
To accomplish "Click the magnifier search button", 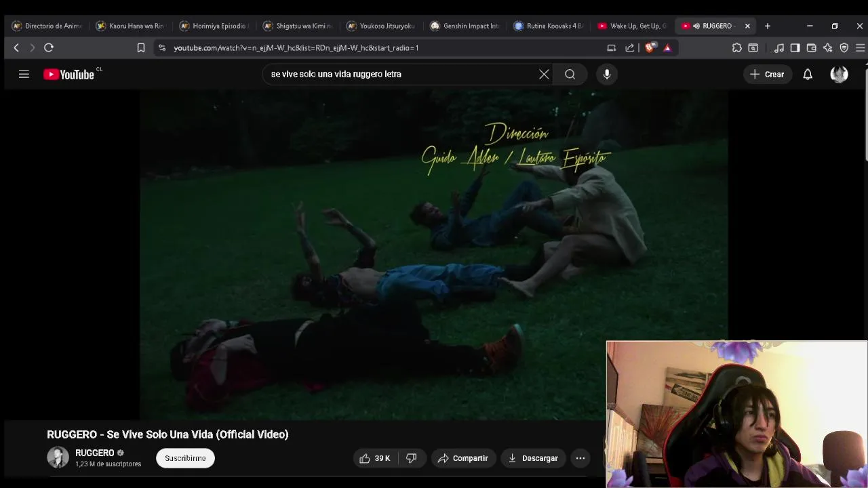I will pos(570,74).
